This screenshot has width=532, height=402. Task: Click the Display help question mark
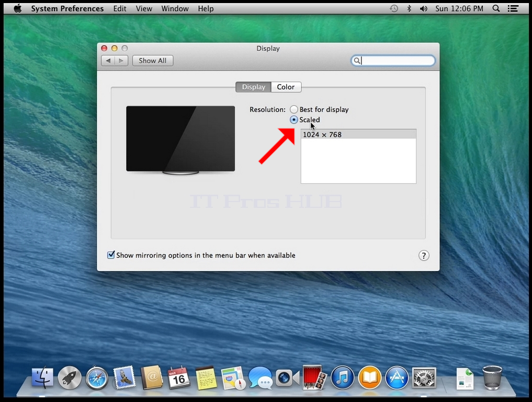[424, 255]
